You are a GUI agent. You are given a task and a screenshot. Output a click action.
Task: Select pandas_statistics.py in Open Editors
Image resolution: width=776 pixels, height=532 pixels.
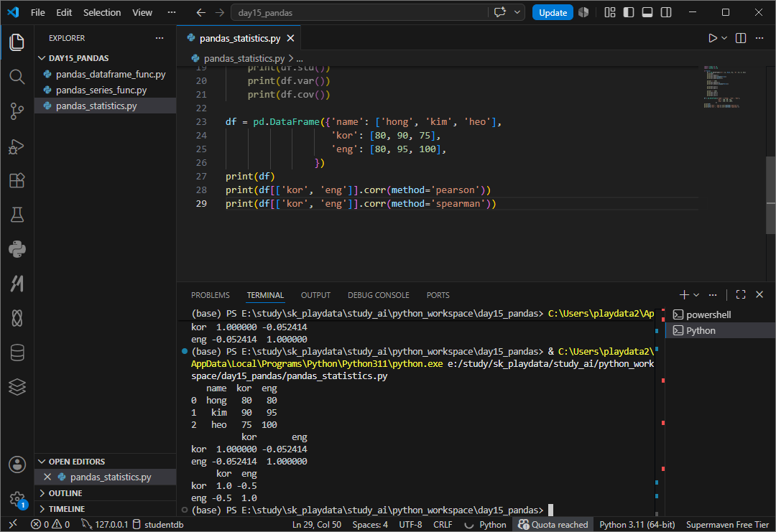coord(106,477)
